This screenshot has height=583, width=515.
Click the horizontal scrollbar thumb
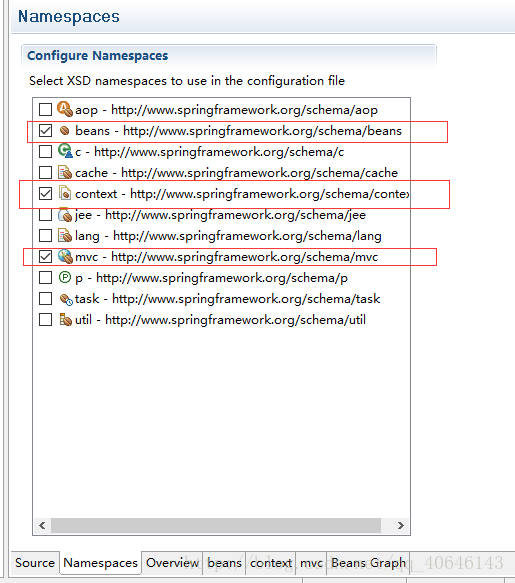click(x=216, y=525)
